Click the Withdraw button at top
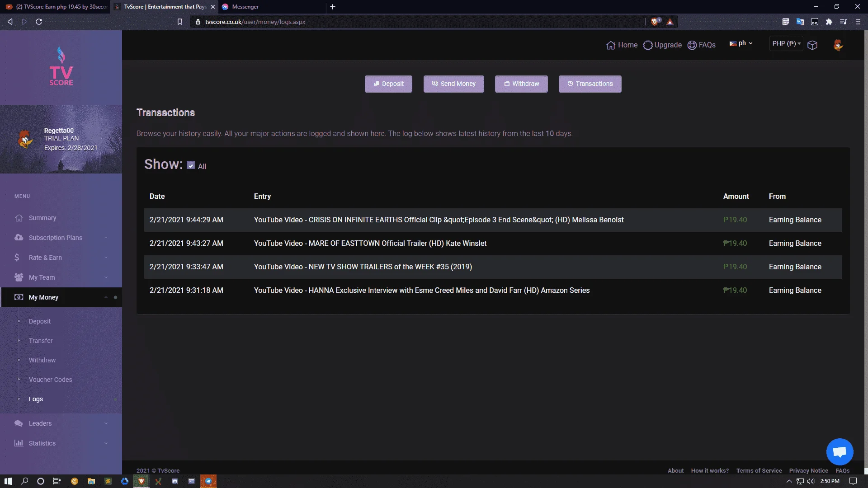The width and height of the screenshot is (868, 488). pyautogui.click(x=521, y=84)
